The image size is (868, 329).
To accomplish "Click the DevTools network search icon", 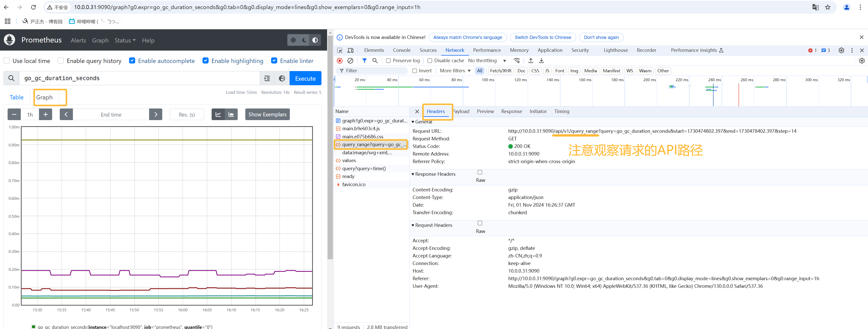I will (x=375, y=61).
